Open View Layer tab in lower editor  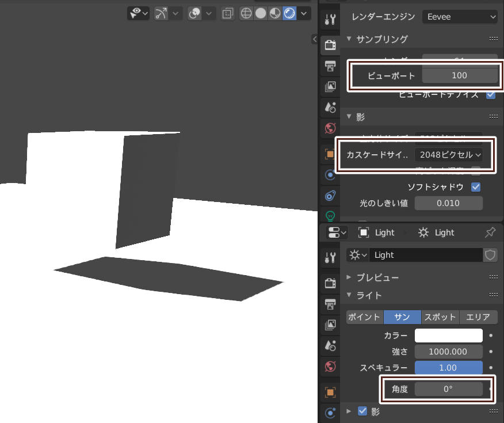(330, 325)
